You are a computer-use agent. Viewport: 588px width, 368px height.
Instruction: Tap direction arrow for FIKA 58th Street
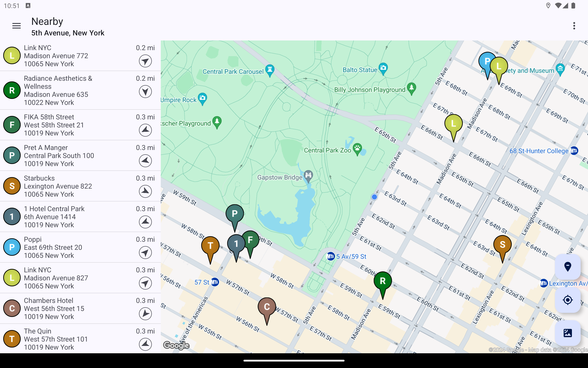(145, 130)
